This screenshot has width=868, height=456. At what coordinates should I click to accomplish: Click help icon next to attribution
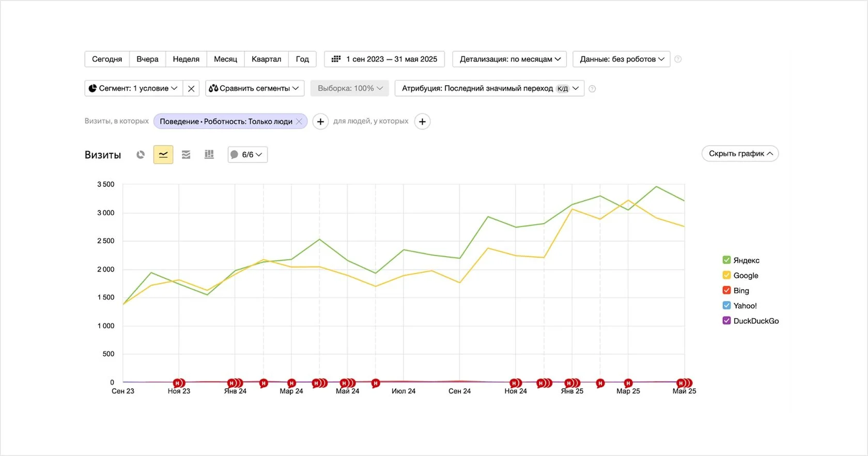[x=592, y=89]
